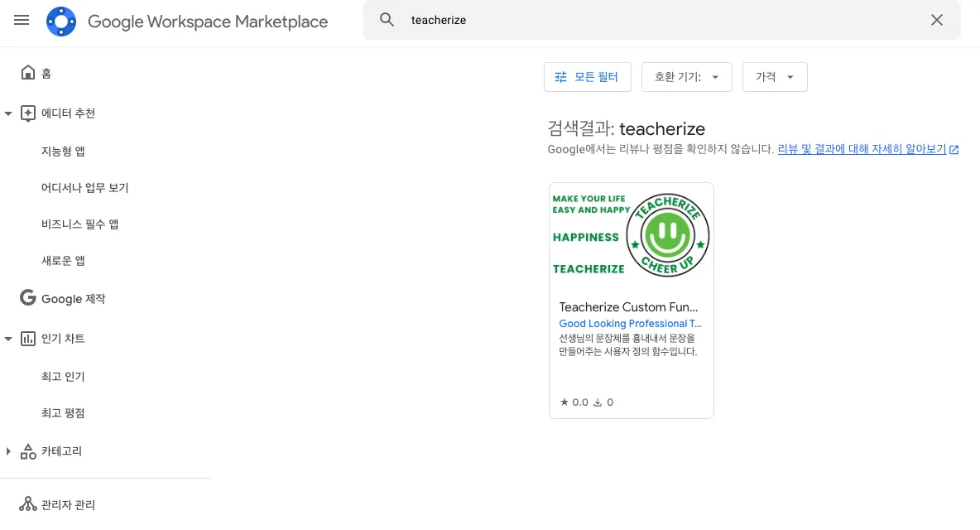Click the external link icon after 알아보기
980x530 pixels.
954,149
